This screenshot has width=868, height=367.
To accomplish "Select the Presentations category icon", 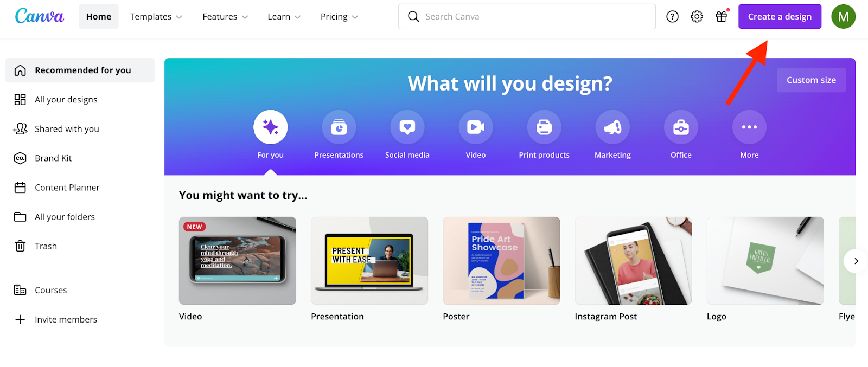I will (x=339, y=127).
